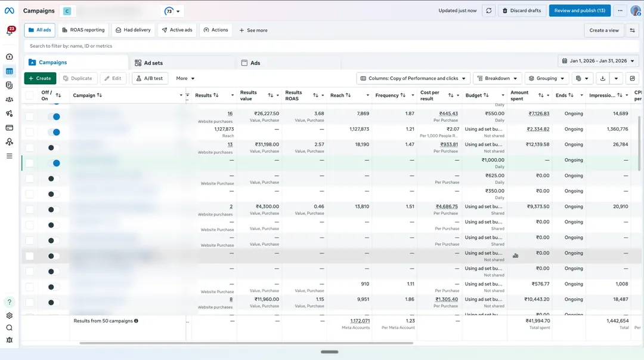644x360 pixels.
Task: Select Campaigns table icon in sidebar
Action: (x=10, y=71)
